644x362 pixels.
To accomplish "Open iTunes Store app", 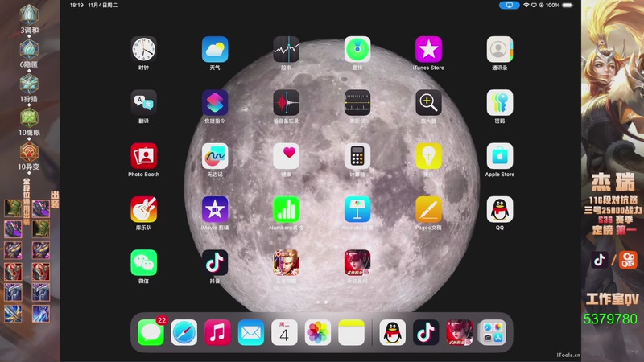I will [428, 49].
